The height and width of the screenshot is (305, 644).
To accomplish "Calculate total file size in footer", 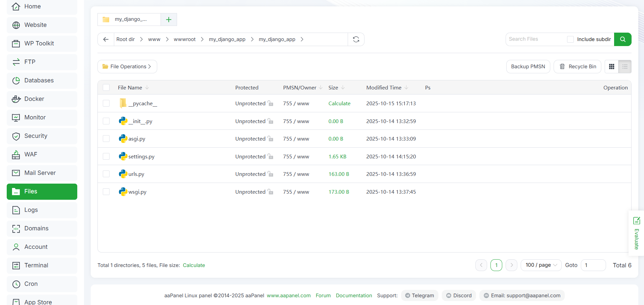I will pos(194,265).
